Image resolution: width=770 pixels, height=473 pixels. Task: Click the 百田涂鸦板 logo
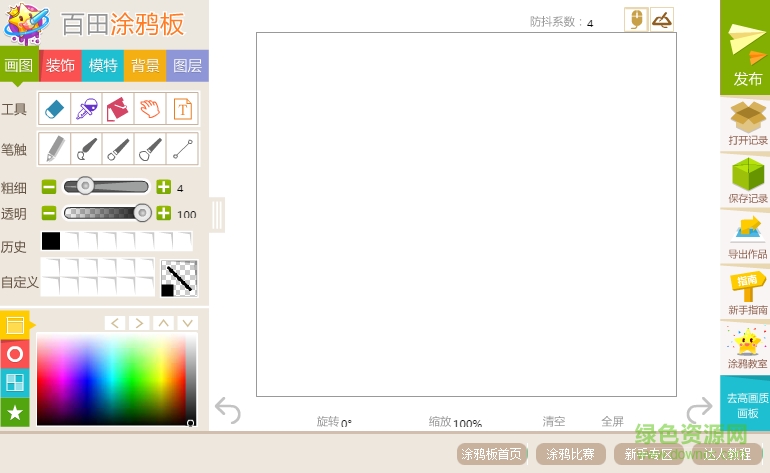[94, 24]
